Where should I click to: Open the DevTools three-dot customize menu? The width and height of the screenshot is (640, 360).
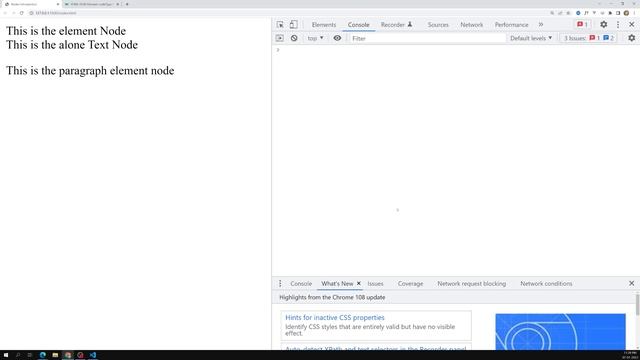point(618,24)
